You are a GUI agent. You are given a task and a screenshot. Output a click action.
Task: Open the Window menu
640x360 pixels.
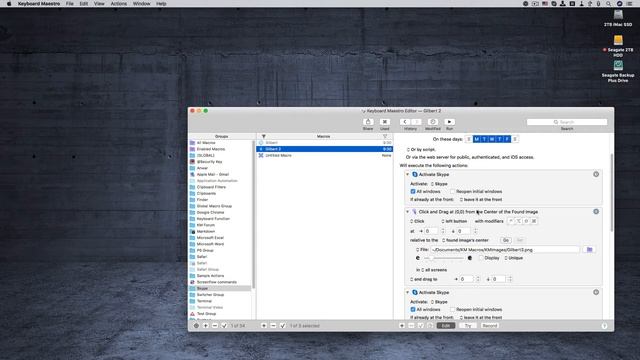coord(142,4)
